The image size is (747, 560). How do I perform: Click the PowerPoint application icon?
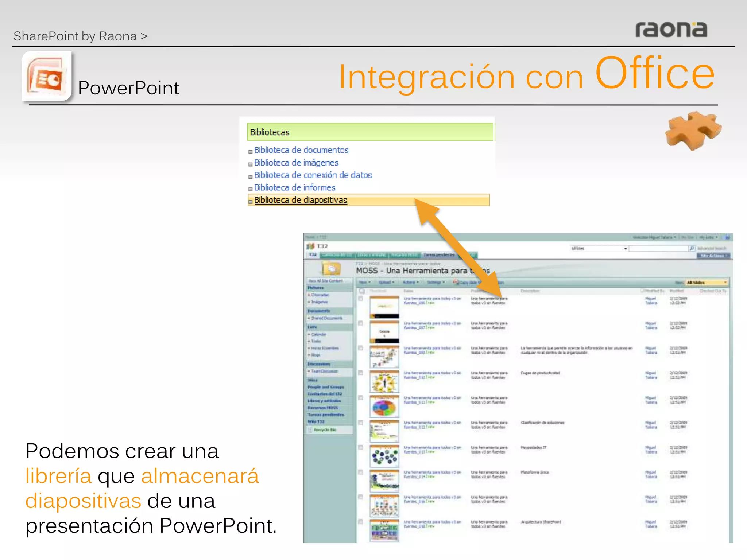[x=47, y=76]
